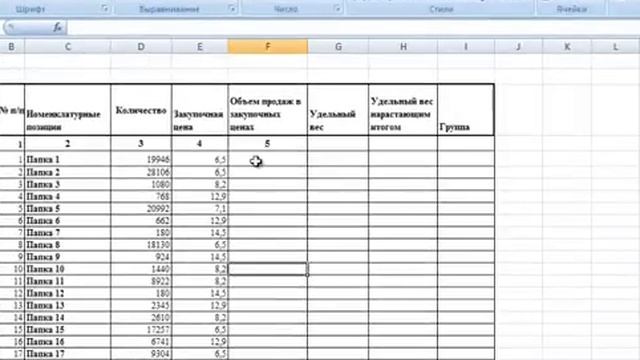This screenshot has width=640, height=360.
Task: Click the Удельный вес cell in Папка 10 row
Action: click(338, 269)
